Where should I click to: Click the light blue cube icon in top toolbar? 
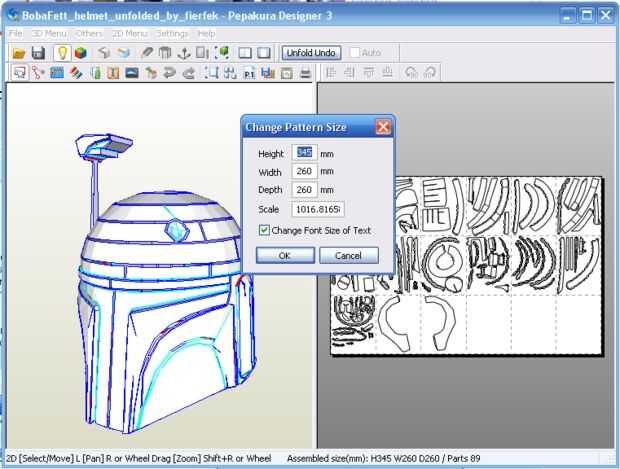123,53
